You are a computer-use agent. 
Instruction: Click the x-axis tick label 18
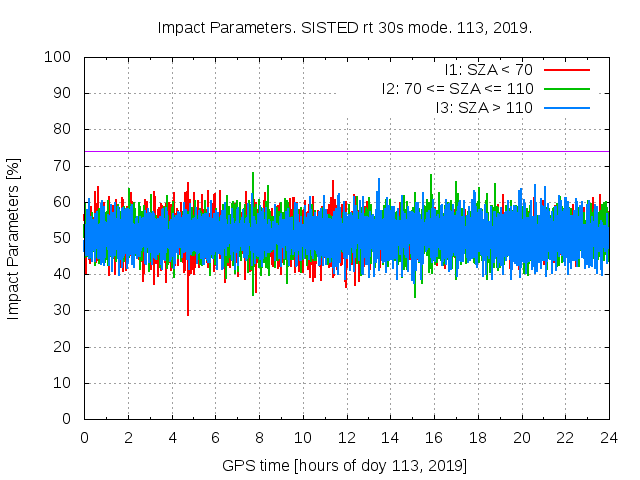click(x=478, y=437)
